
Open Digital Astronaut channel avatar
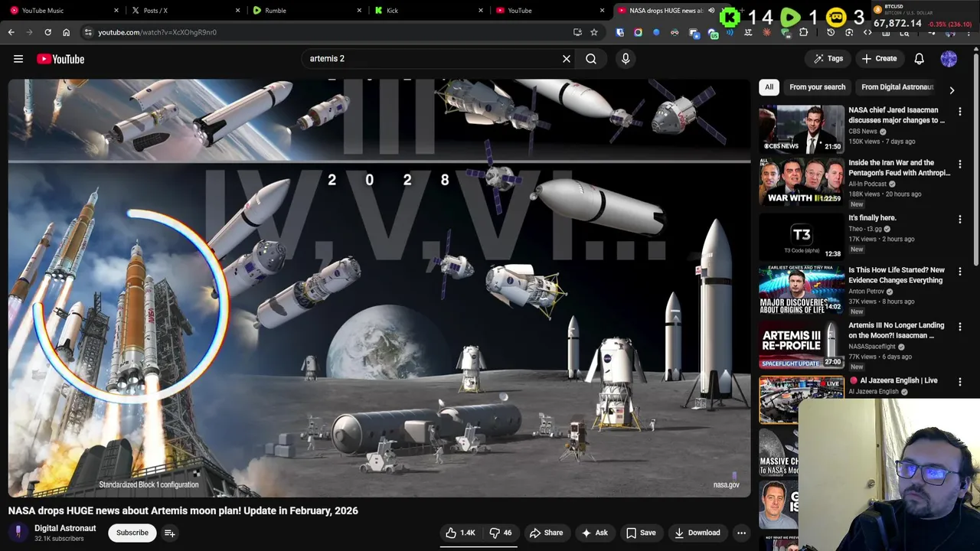click(x=18, y=533)
